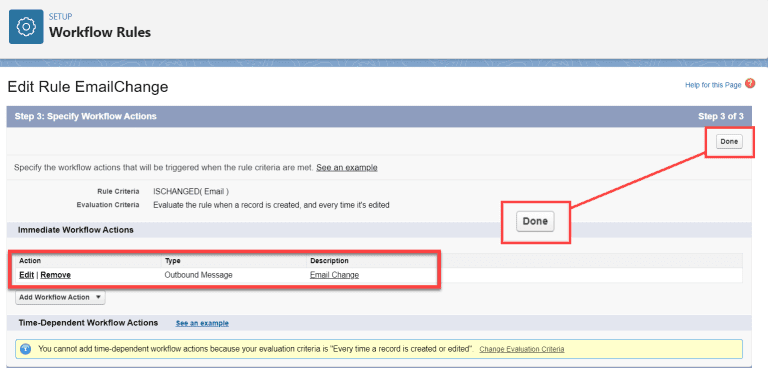Open the Email Change description link
The width and height of the screenshot is (768, 379).
tap(334, 275)
